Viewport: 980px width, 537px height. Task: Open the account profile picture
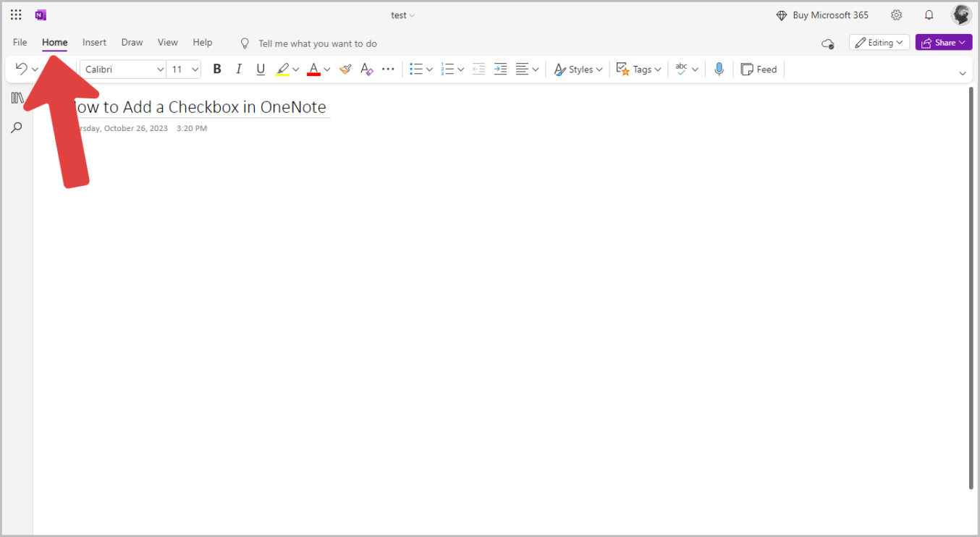click(x=961, y=15)
